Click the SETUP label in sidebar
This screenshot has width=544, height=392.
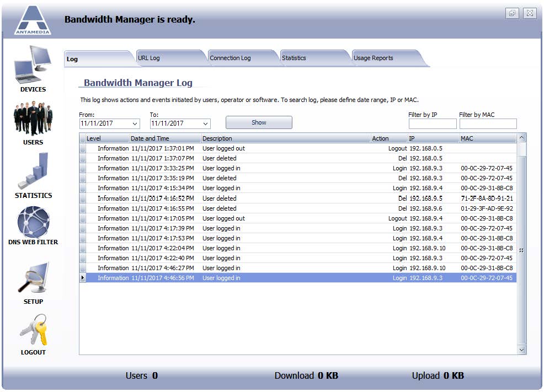[x=33, y=302]
